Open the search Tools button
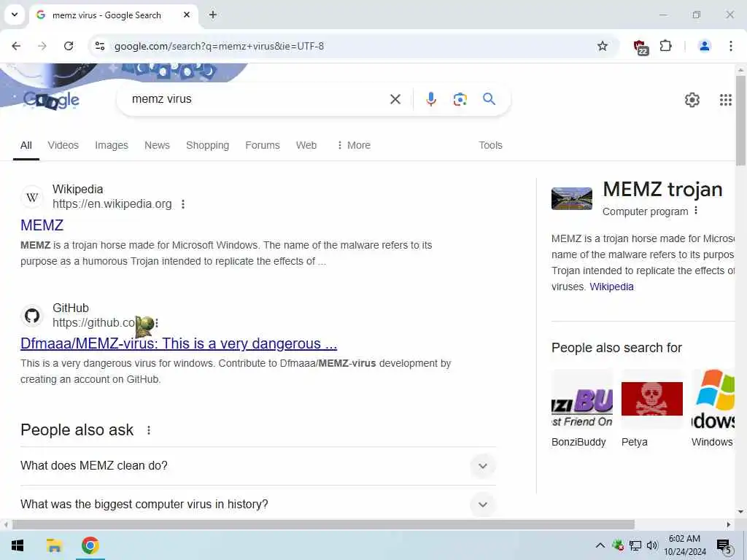 coord(490,145)
